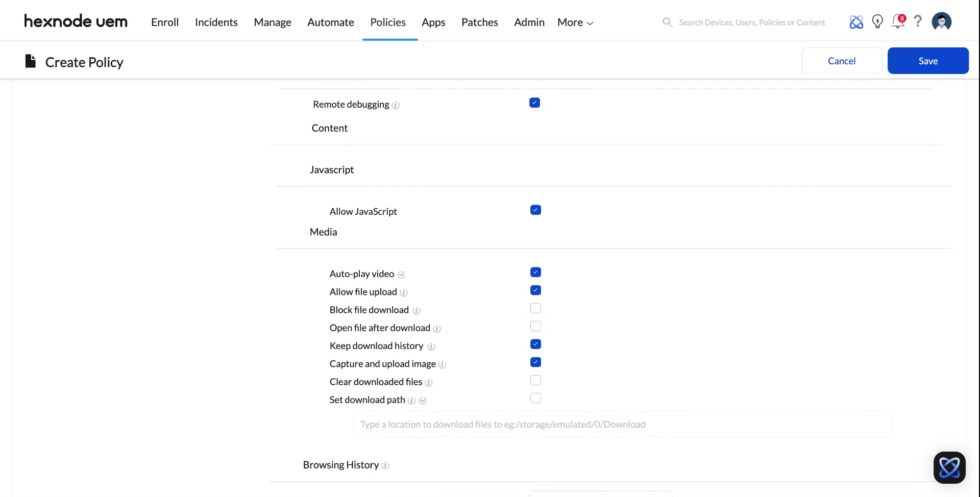The width and height of the screenshot is (980, 497).
Task: Click the search magnifier icon
Action: [667, 22]
